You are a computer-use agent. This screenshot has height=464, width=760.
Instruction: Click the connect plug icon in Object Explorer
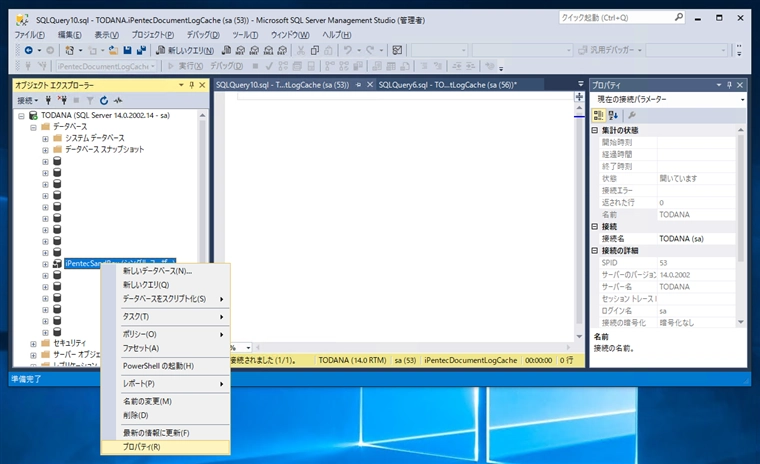coord(50,100)
